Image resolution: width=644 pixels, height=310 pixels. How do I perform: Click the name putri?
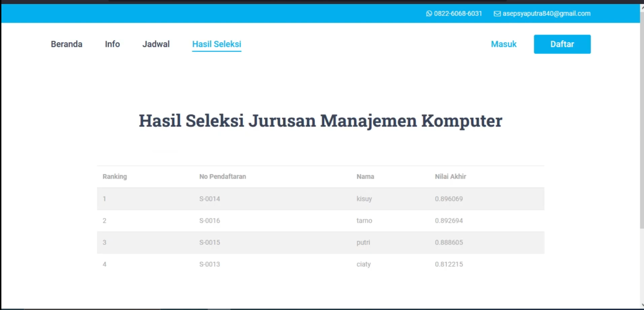(363, 243)
